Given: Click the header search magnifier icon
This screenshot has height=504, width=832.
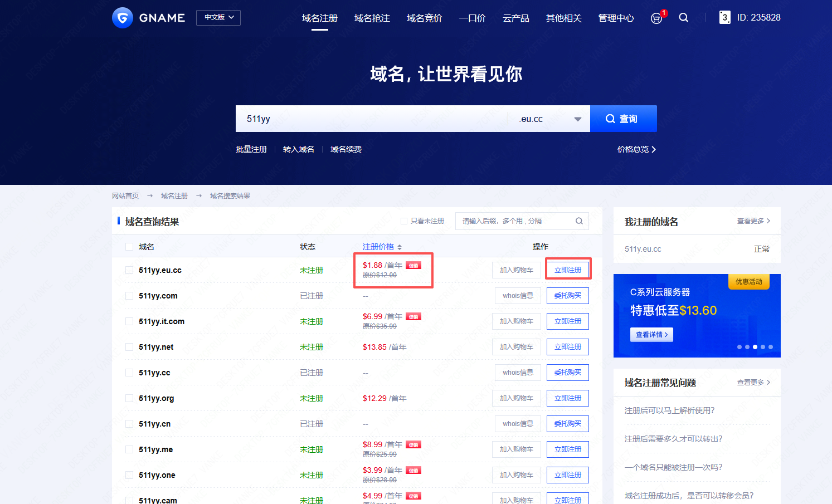Looking at the screenshot, I should point(684,18).
